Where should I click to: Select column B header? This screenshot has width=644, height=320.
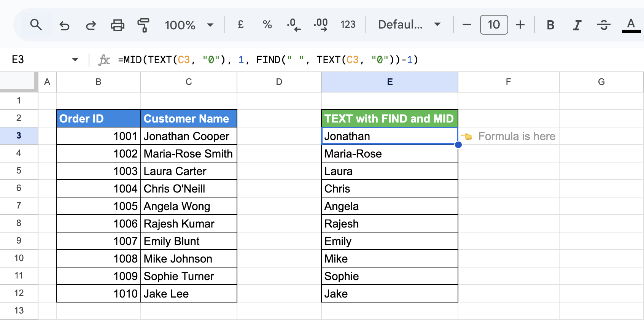pos(99,82)
